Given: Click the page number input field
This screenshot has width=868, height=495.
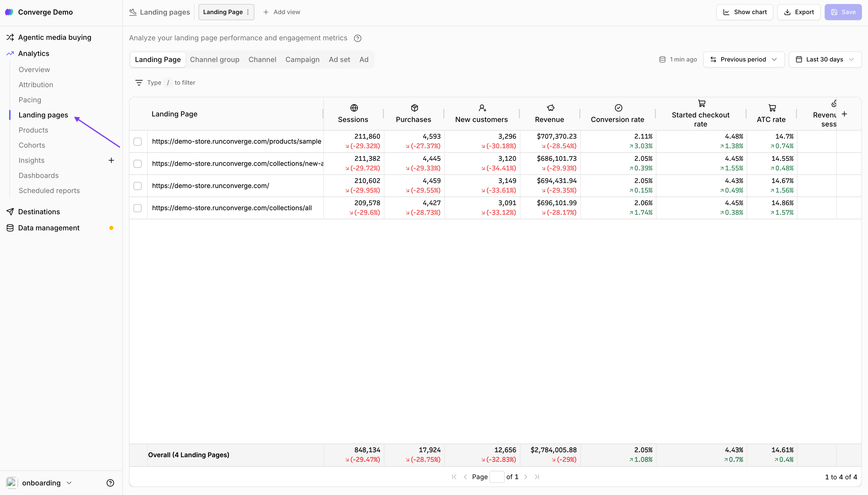Looking at the screenshot, I should 497,477.
